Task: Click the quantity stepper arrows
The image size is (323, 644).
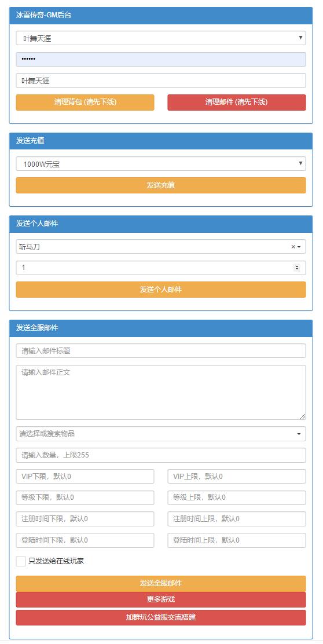Action: click(297, 268)
